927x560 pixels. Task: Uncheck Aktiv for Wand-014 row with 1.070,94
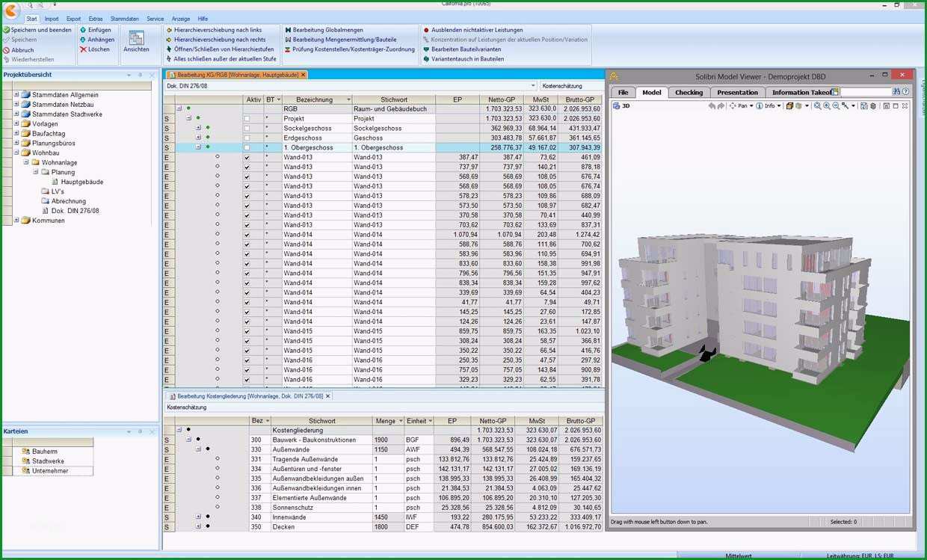[x=247, y=235]
